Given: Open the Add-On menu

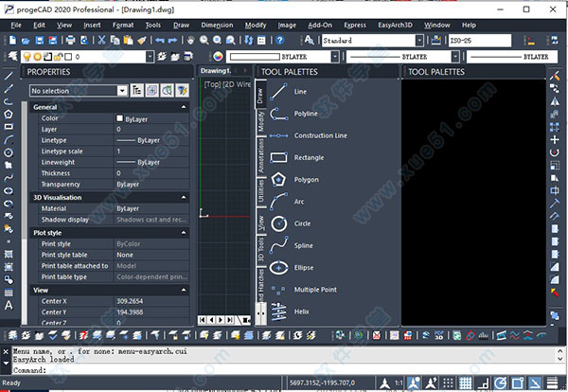Looking at the screenshot, I should 320,25.
